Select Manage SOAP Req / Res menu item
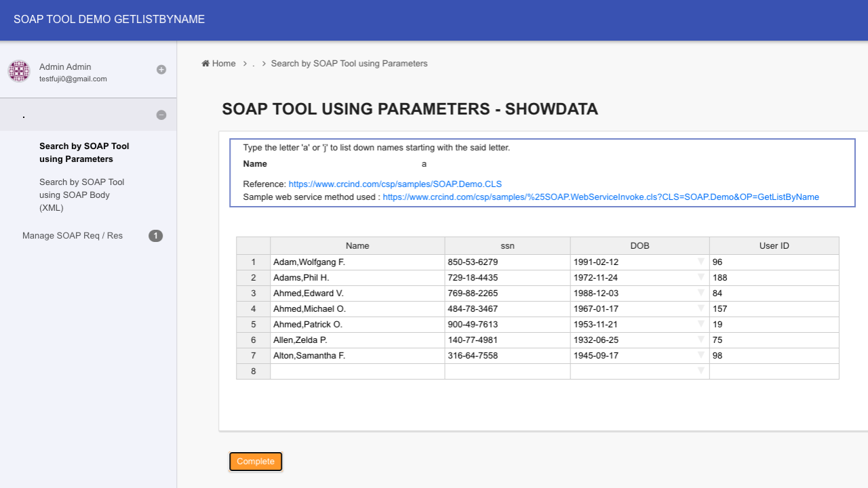868x488 pixels. [73, 236]
